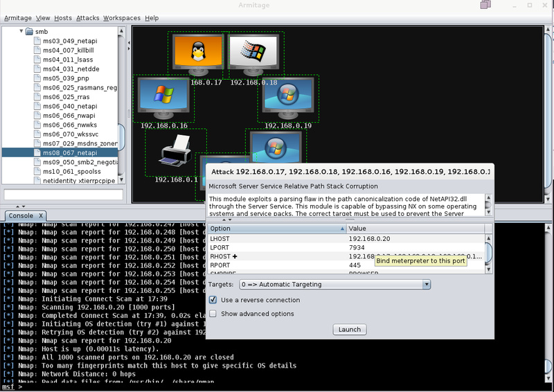The height and width of the screenshot is (392, 554).
Task: Click the module tree scrollbar up arrow
Action: pos(121,30)
